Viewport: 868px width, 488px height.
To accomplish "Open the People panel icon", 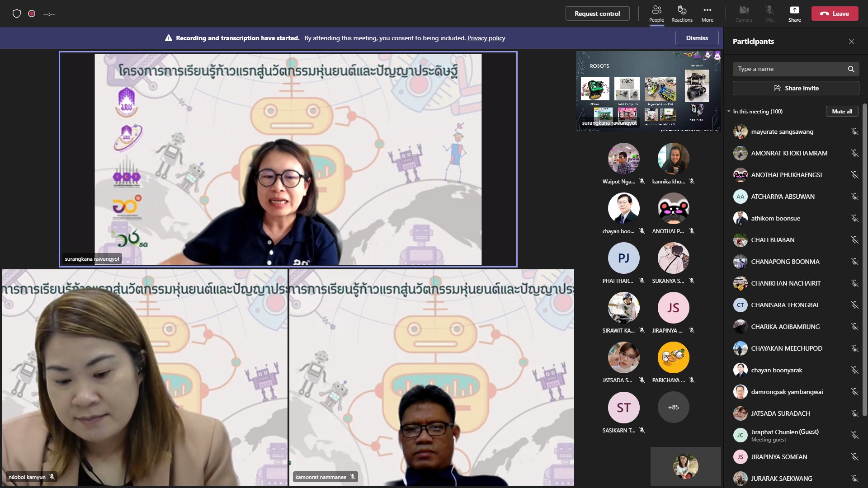I will click(656, 14).
